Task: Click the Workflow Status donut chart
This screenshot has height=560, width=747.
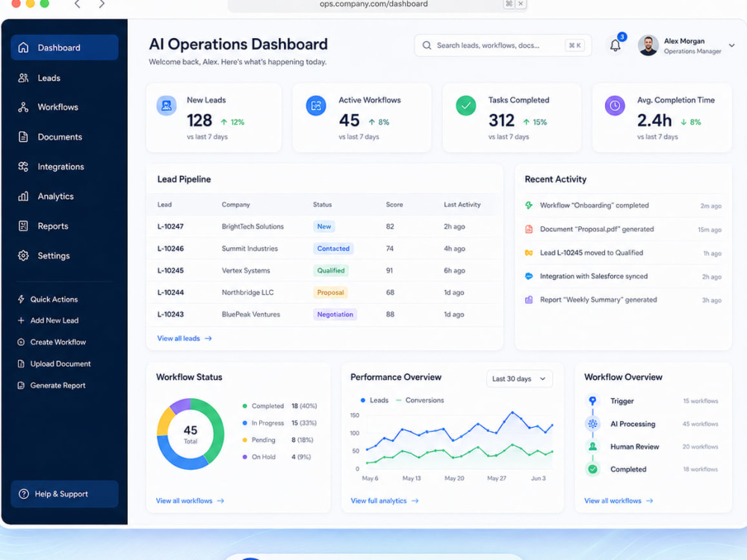Action: pos(190,434)
